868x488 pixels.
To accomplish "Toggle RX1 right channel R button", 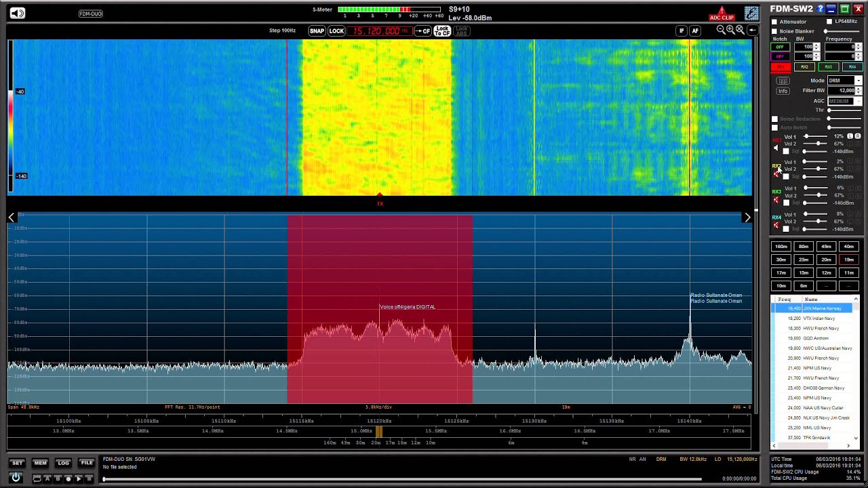I will click(858, 136).
